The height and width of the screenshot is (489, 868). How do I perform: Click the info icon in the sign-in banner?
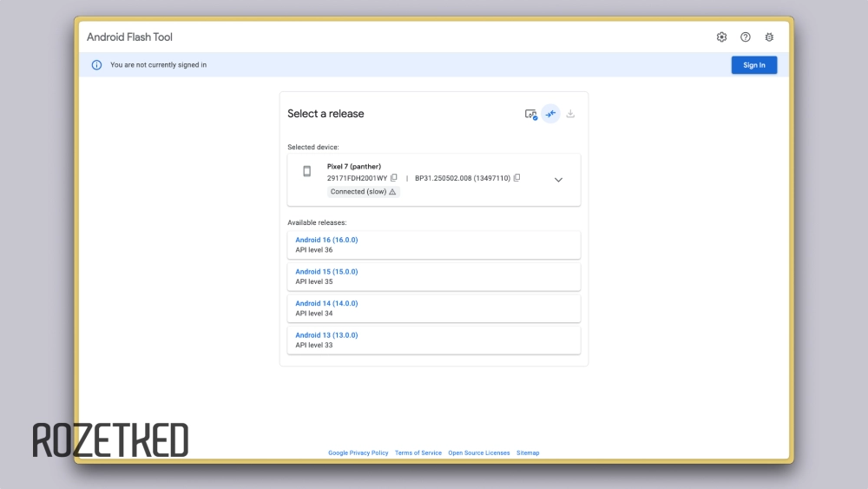point(96,65)
